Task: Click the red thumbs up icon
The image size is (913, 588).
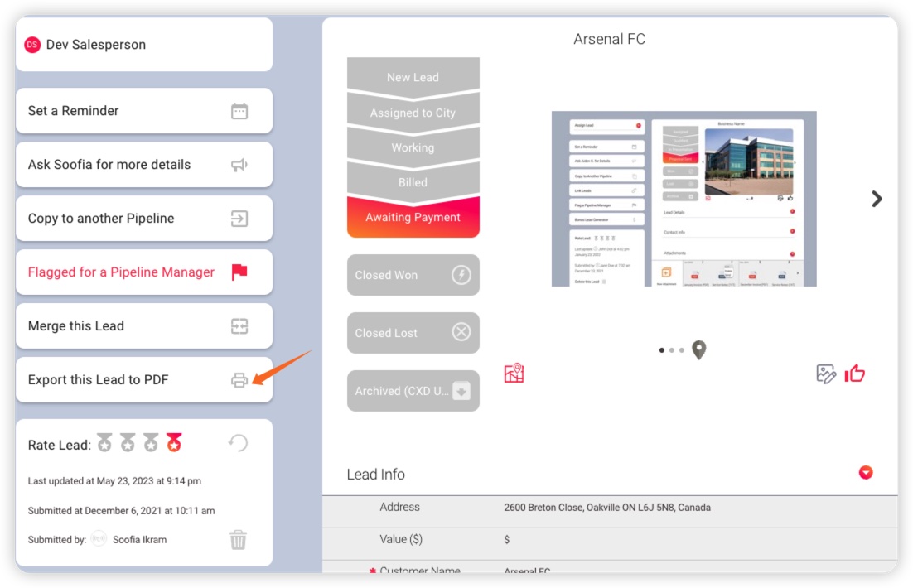Action: (x=854, y=374)
